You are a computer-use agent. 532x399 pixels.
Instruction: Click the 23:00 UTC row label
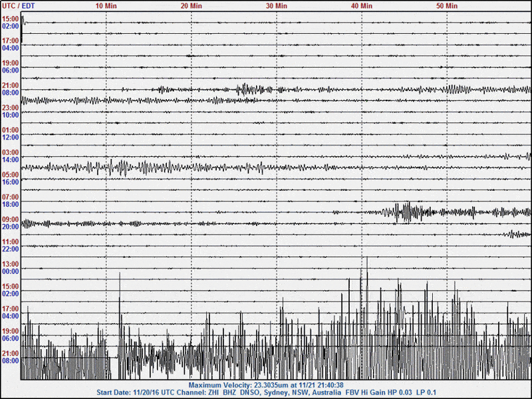(x=10, y=108)
